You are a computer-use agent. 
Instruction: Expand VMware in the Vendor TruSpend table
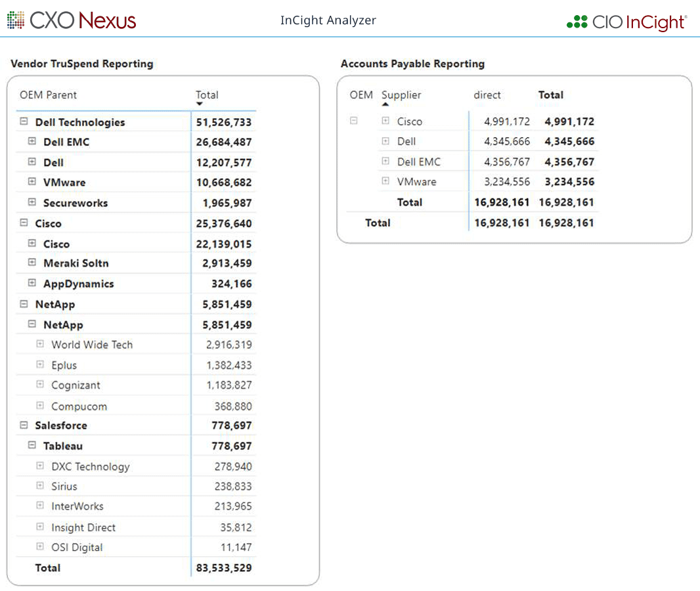(32, 181)
